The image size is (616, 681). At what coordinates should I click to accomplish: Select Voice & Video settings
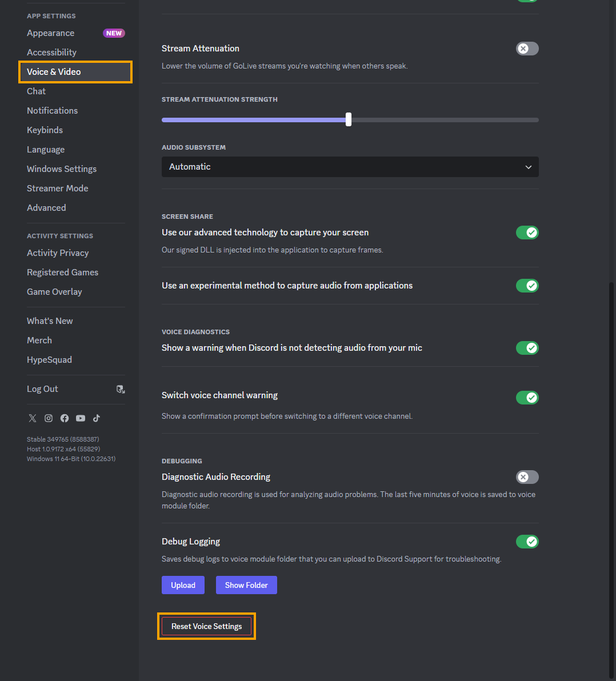coord(75,71)
